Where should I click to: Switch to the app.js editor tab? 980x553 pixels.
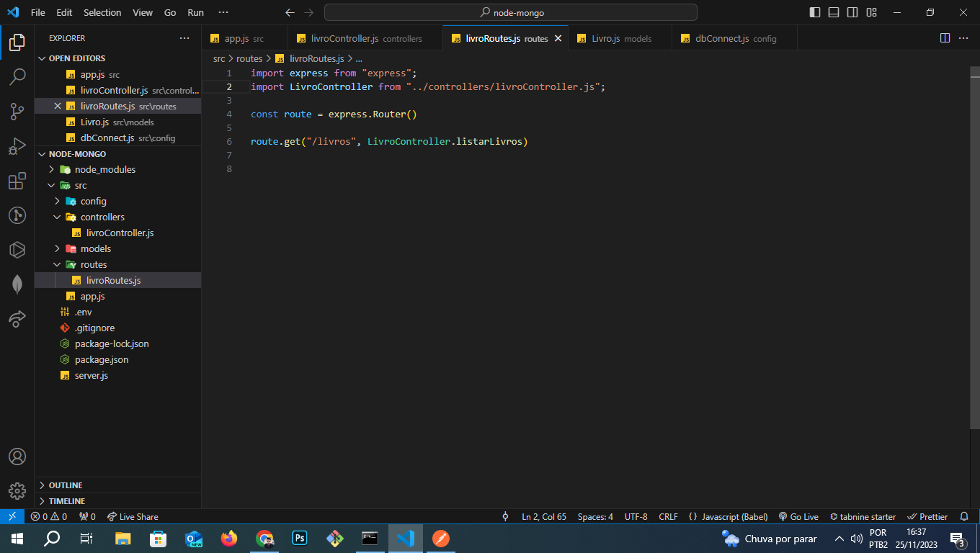(244, 38)
